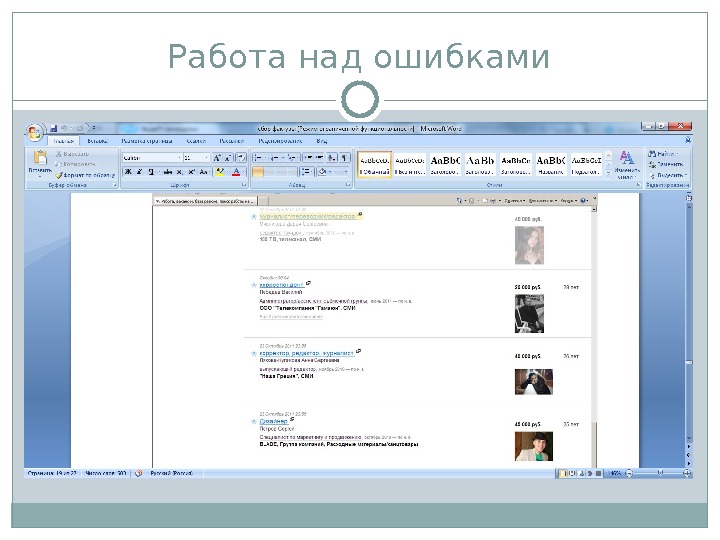This screenshot has width=720, height=540.
Task: Open the Clipboard (Буфер обмена) dialog launcher
Action: 115,185
